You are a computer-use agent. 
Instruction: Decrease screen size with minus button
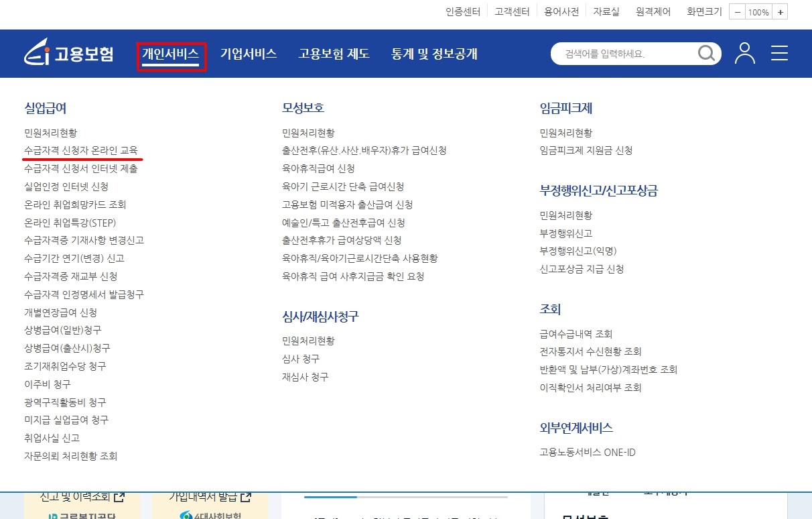[737, 12]
